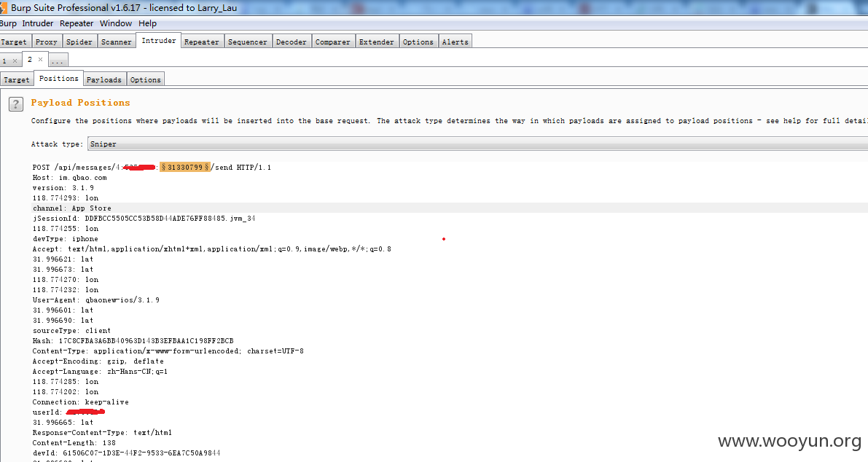Click the Burp Suite logo icon in title bar
This screenshot has height=462, width=868.
click(x=4, y=8)
